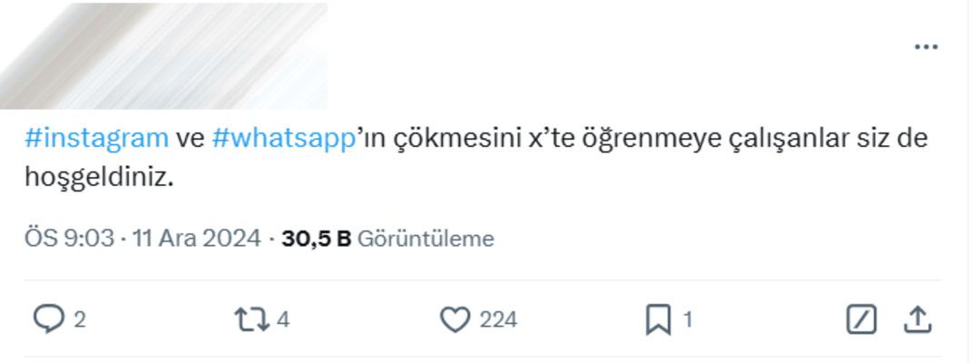Click the Görüntüleme label

point(426,239)
